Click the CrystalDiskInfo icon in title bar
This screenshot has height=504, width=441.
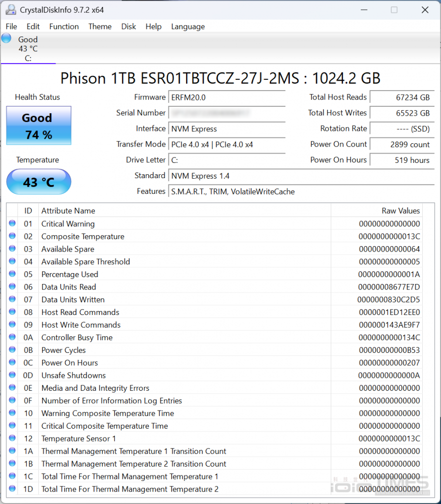tap(11, 9)
